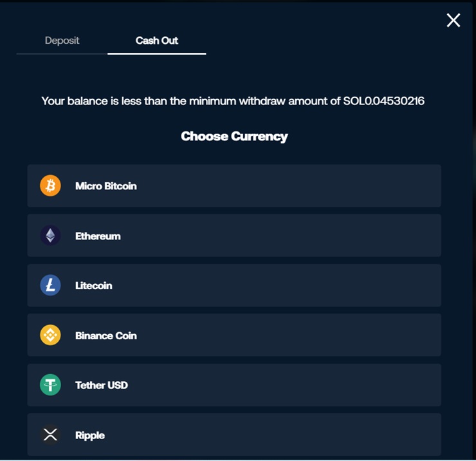Screen dimensions: 476x461
Task: Pick the Ripple currency label
Action: point(90,435)
